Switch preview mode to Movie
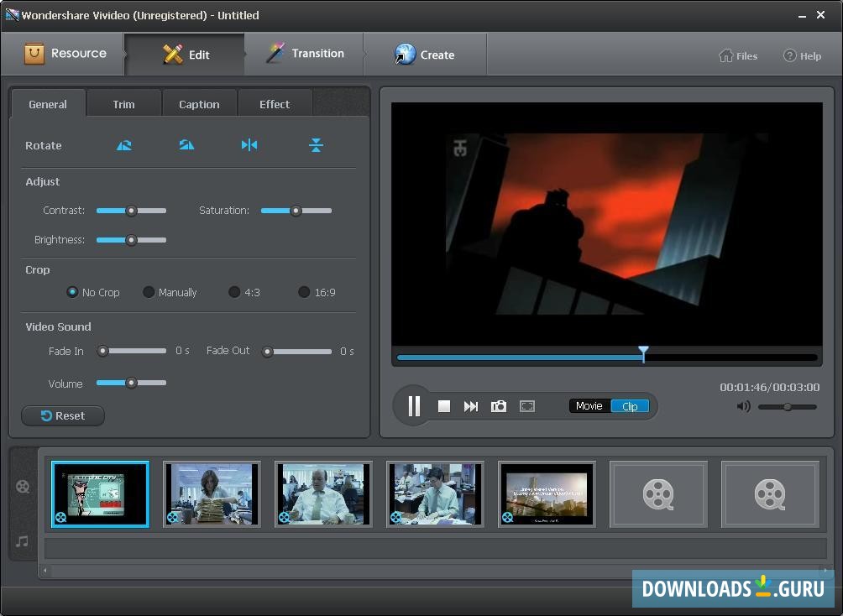The height and width of the screenshot is (616, 843). click(589, 405)
